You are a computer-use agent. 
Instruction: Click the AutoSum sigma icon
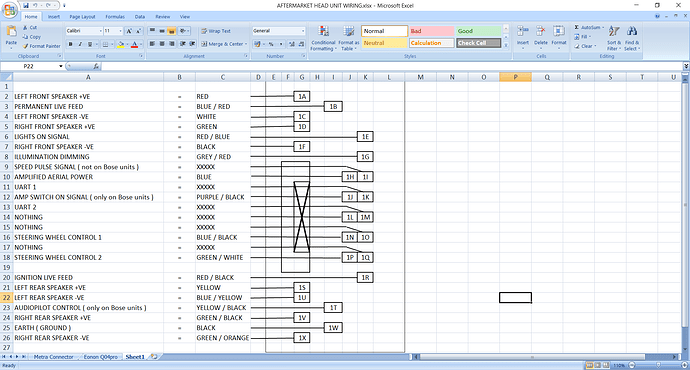pos(576,27)
